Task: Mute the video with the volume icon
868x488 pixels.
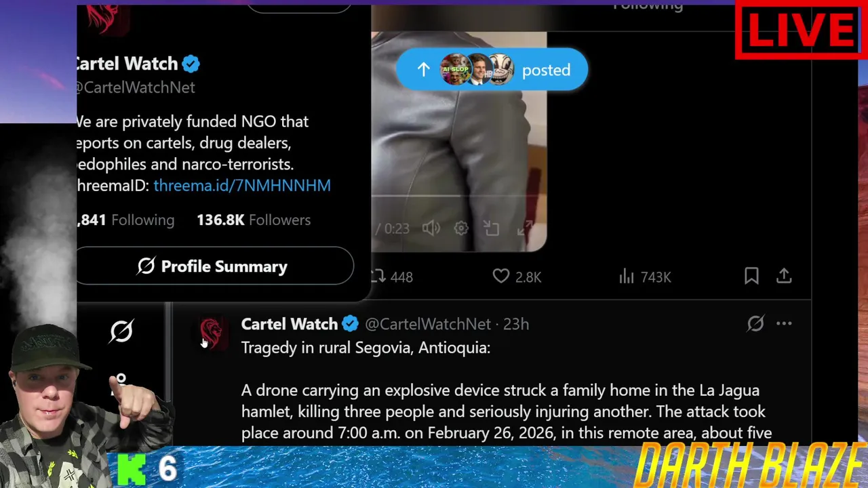Action: (431, 228)
